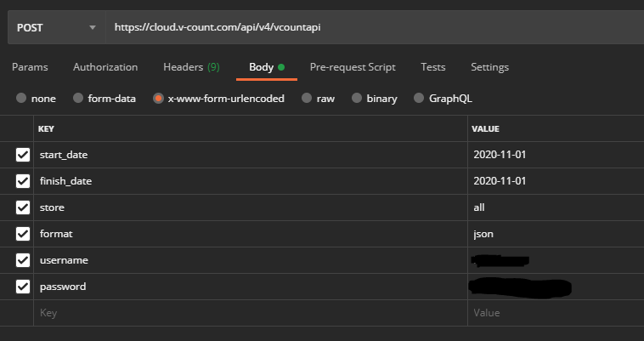Uncheck the finish_date row checkbox
This screenshot has width=644, height=341.
(23, 181)
